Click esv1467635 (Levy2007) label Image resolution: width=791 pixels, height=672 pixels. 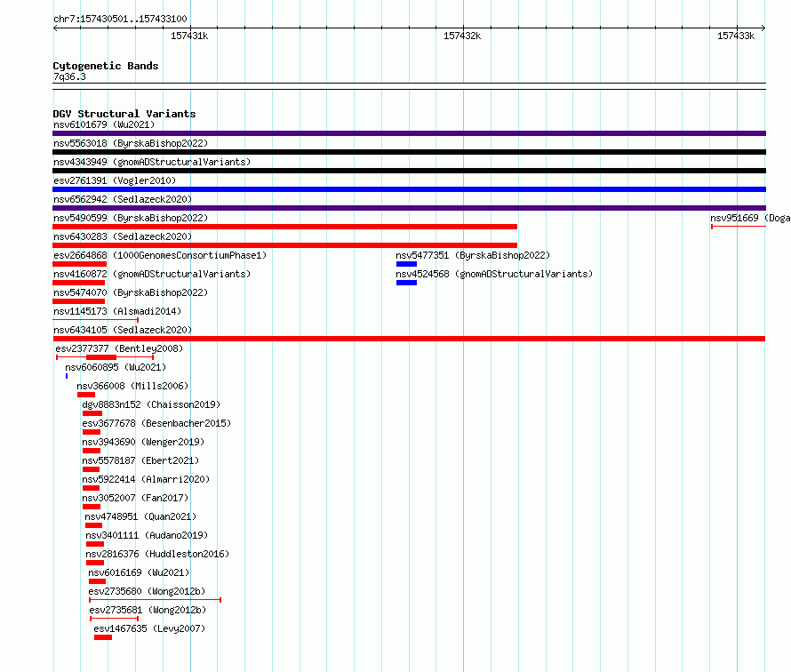pos(149,628)
